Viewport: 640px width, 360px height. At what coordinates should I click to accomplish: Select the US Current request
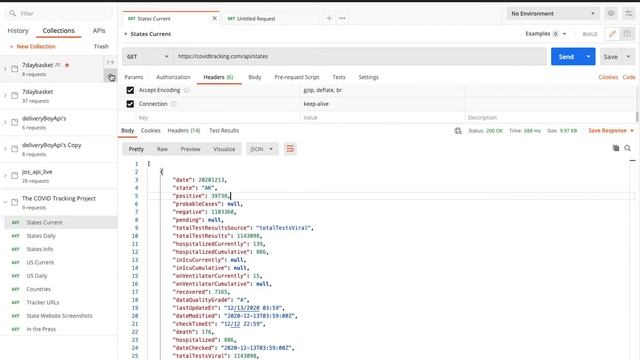40,262
